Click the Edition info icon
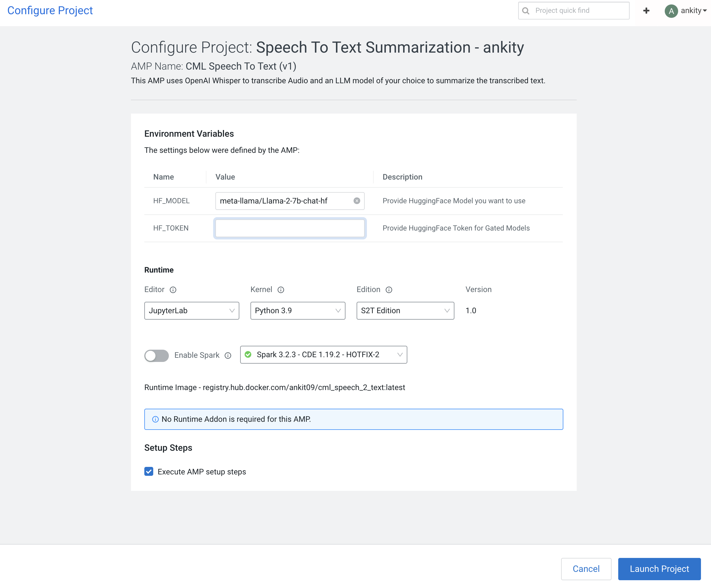Image resolution: width=711 pixels, height=588 pixels. pyautogui.click(x=389, y=290)
